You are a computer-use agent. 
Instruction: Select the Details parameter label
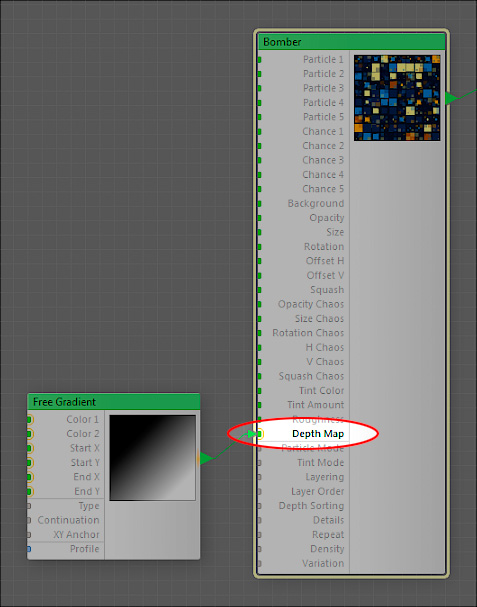tap(328, 520)
